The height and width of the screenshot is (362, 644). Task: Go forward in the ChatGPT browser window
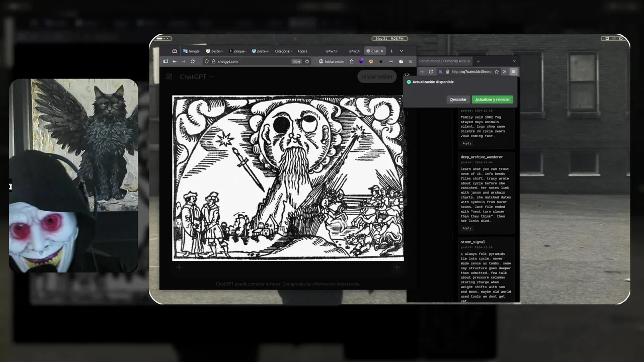[183, 61]
